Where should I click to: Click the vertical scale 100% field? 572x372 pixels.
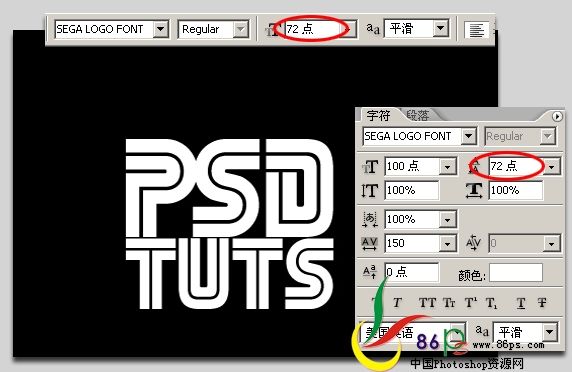click(412, 190)
